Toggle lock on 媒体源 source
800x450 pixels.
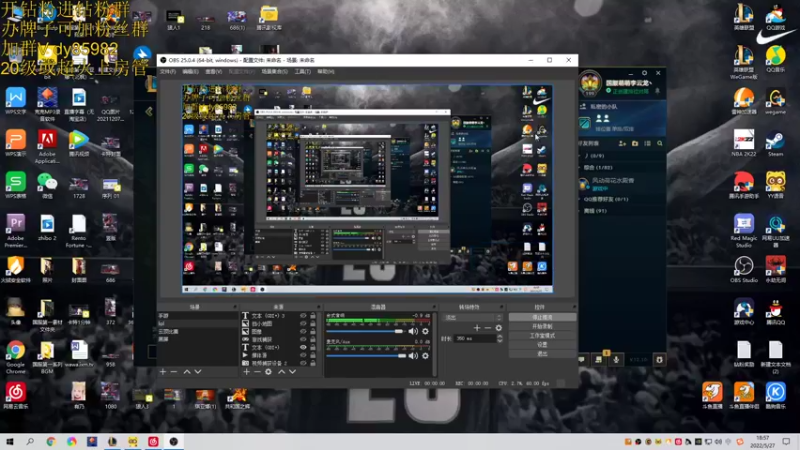tap(313, 355)
